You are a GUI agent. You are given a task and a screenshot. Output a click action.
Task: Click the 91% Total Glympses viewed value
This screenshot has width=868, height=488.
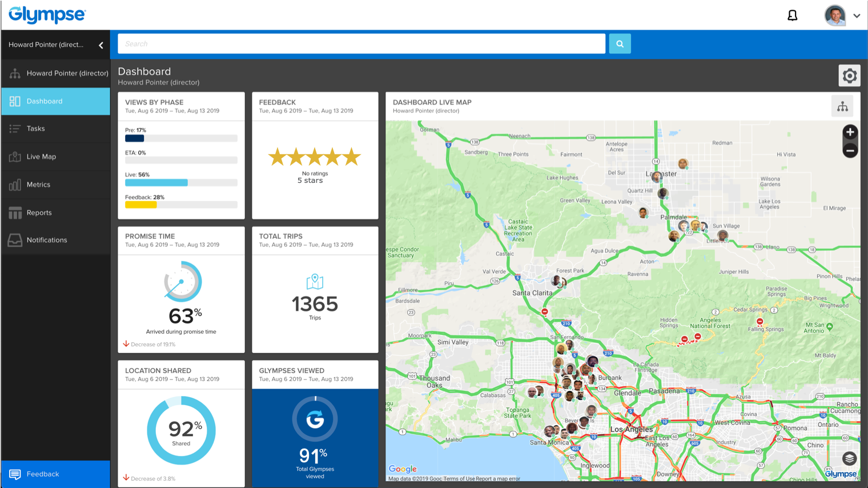[313, 455]
